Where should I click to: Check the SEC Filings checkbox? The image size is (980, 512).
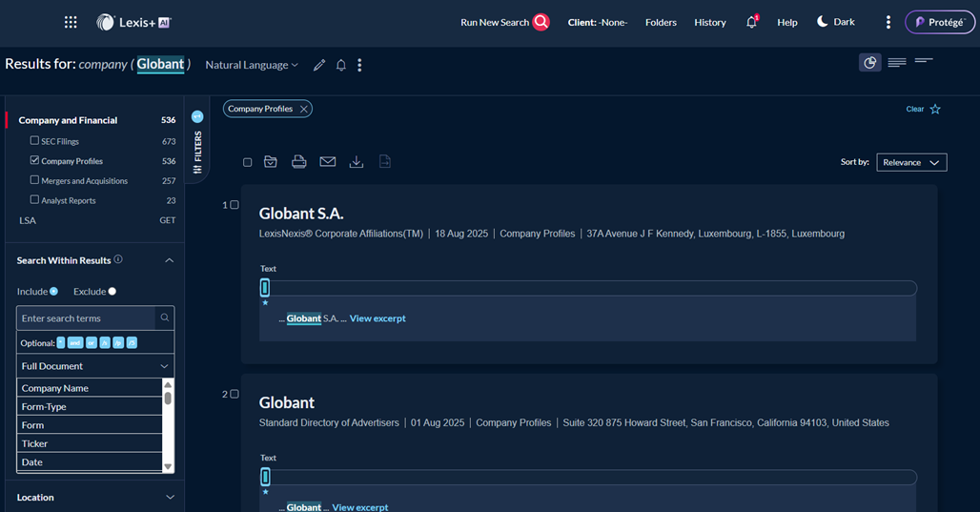pyautogui.click(x=35, y=141)
